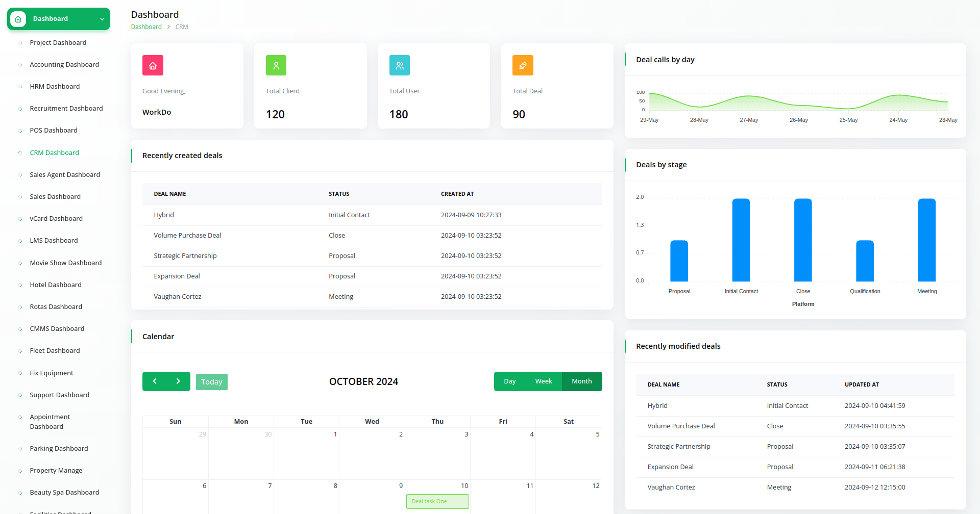Click Dashboard breadcrumb link
Viewport: 980px width, 514px height.
coord(146,27)
